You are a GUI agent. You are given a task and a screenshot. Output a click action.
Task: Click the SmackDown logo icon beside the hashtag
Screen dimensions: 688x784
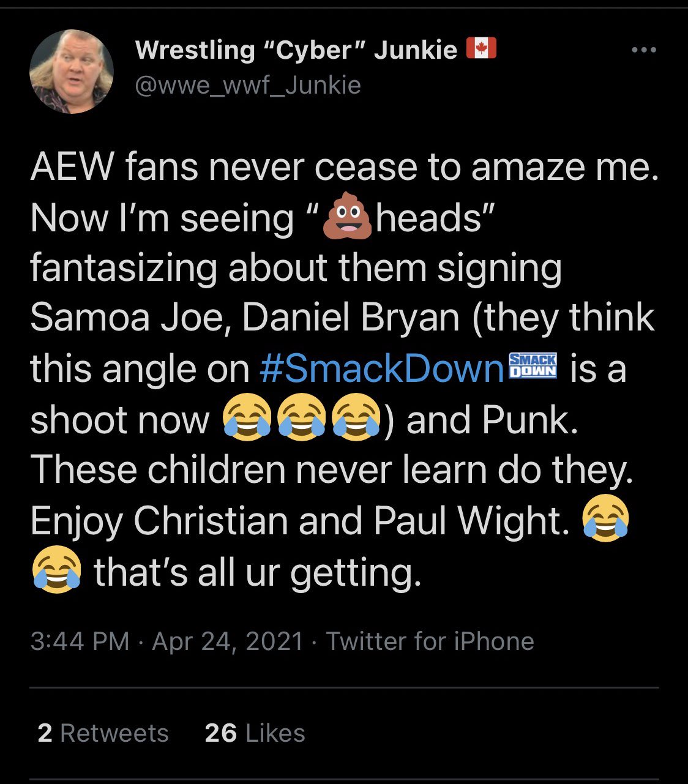(533, 366)
